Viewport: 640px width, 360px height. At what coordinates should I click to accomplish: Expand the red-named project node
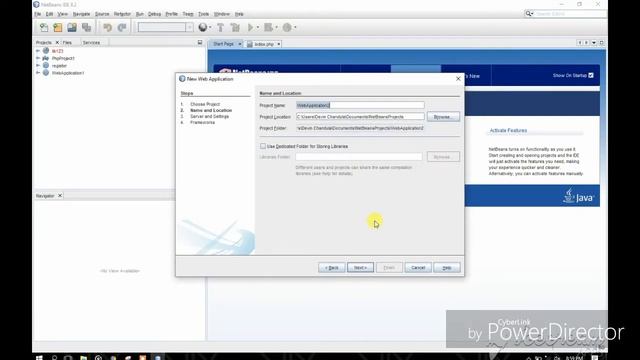click(x=38, y=51)
